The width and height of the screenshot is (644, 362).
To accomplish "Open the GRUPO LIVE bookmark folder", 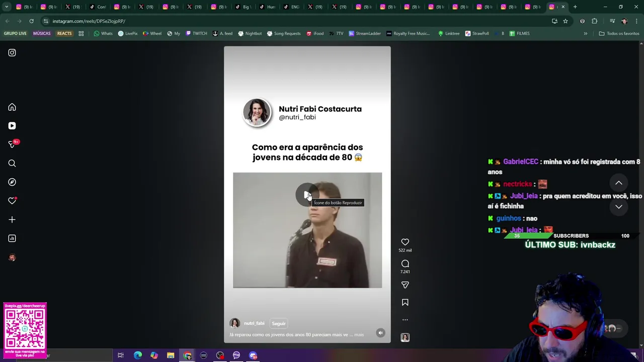I will point(15,34).
